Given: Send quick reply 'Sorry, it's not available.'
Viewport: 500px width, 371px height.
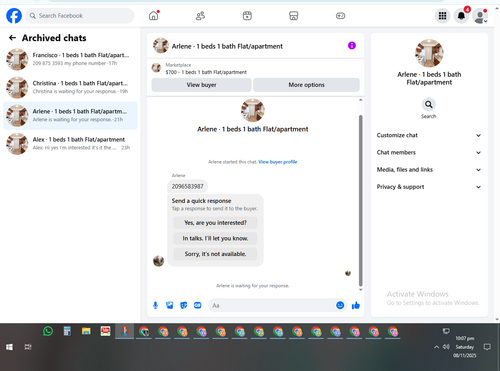Looking at the screenshot, I should [215, 254].
